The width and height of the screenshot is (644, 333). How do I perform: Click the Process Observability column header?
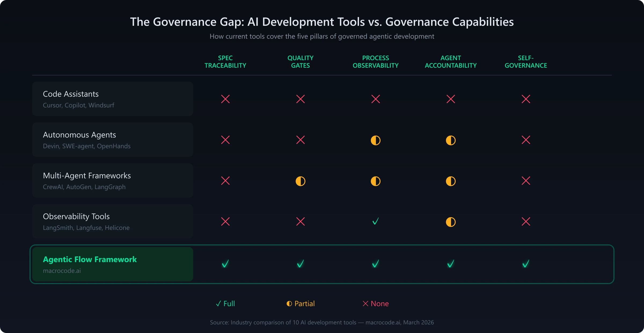point(376,62)
